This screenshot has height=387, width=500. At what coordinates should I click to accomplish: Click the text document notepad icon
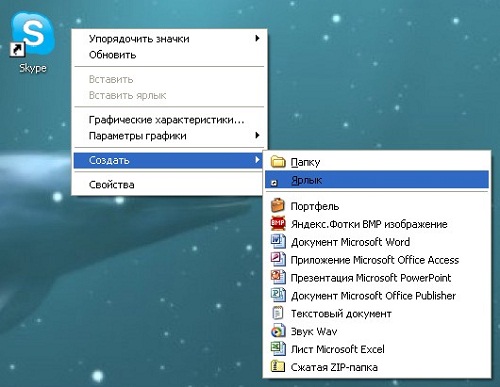[278, 313]
